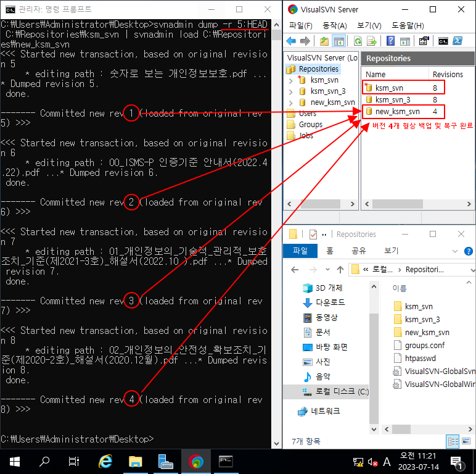The width and height of the screenshot is (476, 474).
Task: Open the 공유 ribbon tab in File Explorer
Action: 358,251
